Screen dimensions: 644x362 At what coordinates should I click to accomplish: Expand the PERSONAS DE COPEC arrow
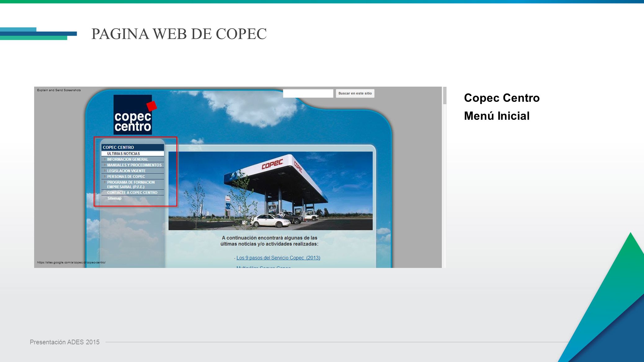(105, 176)
